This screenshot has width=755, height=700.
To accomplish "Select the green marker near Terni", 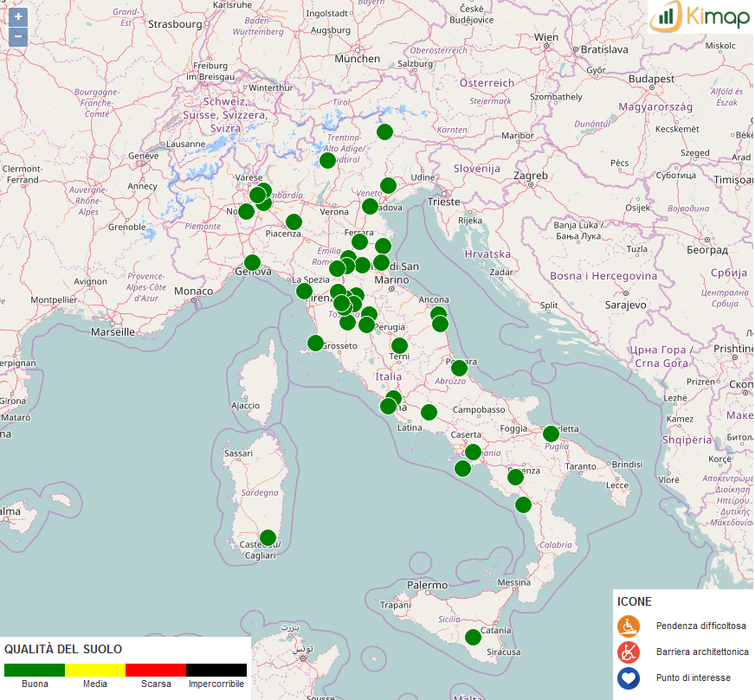I will (399, 345).
